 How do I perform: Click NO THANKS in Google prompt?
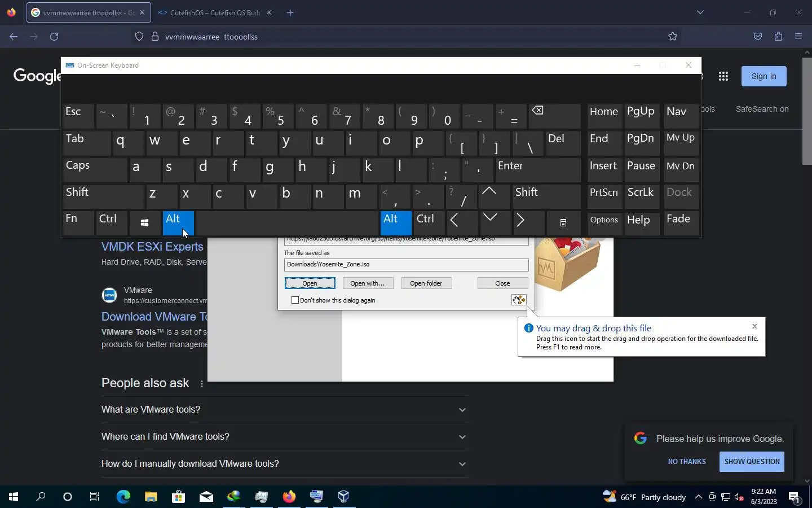687,462
